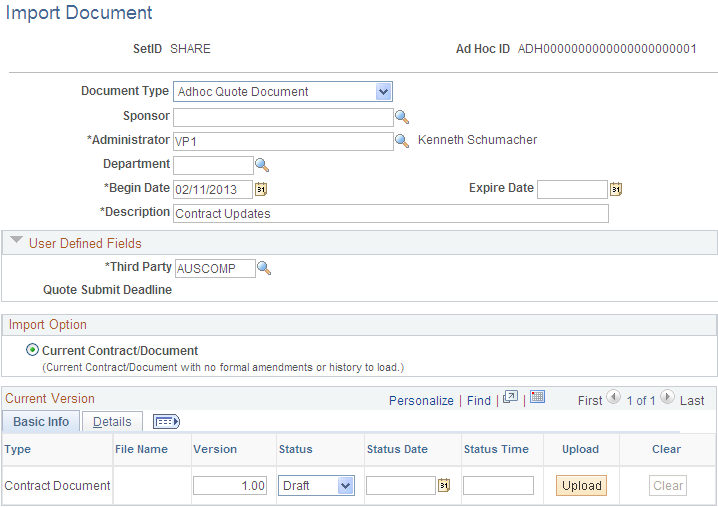This screenshot has height=507, width=718.
Task: Click into the Expire Date field
Action: (572, 189)
